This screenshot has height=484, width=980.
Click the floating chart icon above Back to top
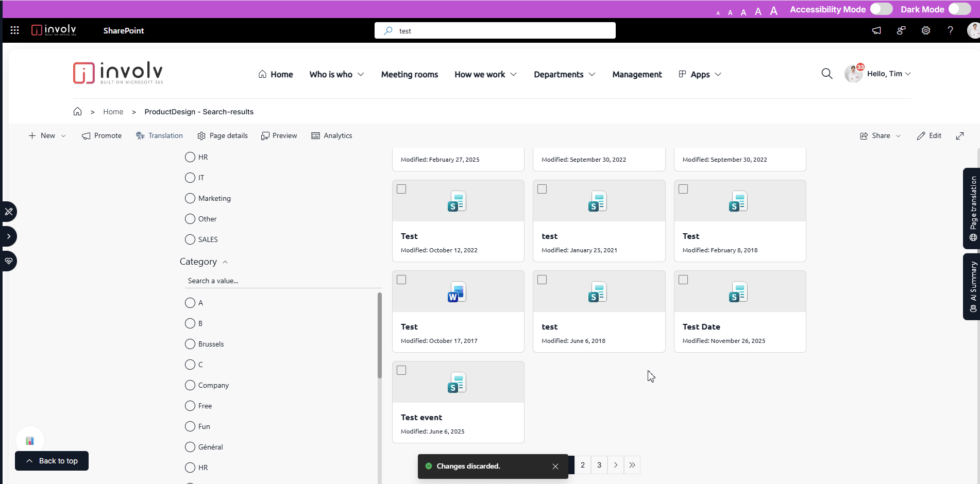[30, 441]
